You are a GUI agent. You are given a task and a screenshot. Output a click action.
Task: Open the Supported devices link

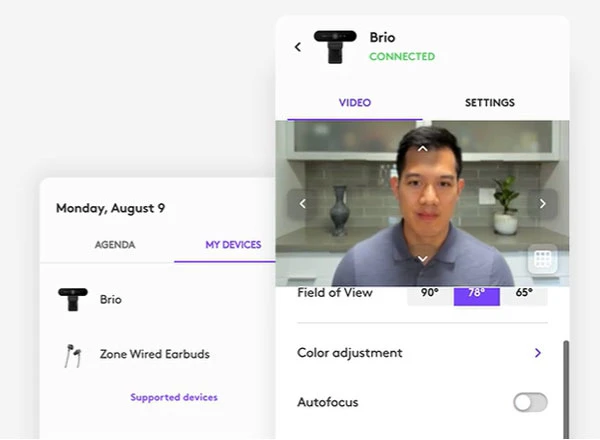pyautogui.click(x=174, y=397)
